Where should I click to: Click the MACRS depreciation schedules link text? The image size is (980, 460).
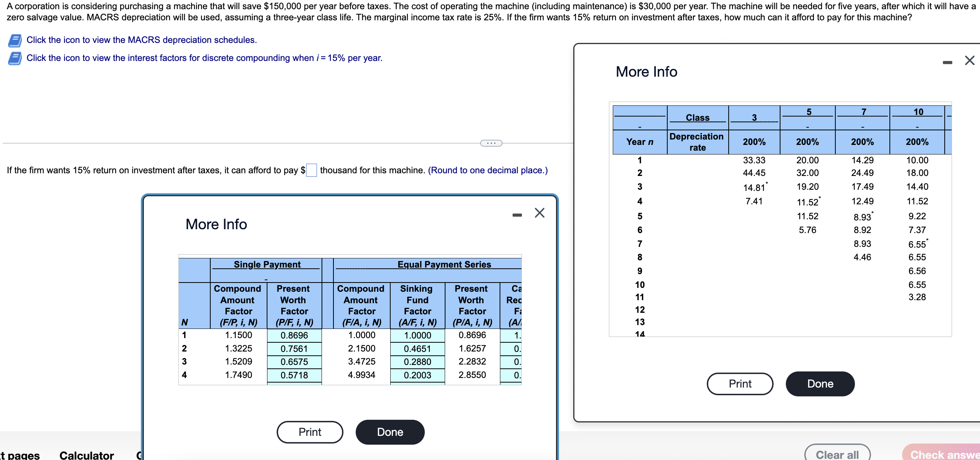(x=141, y=40)
